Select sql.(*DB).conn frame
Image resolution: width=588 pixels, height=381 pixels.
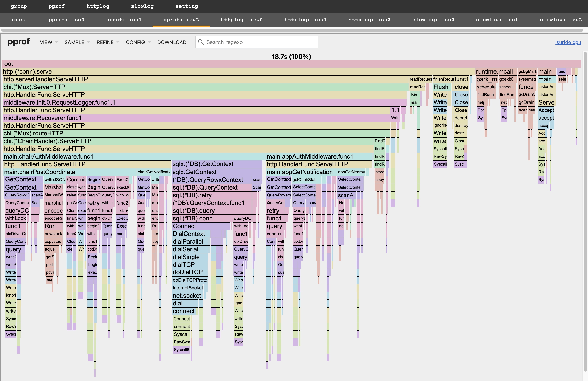[202, 219]
